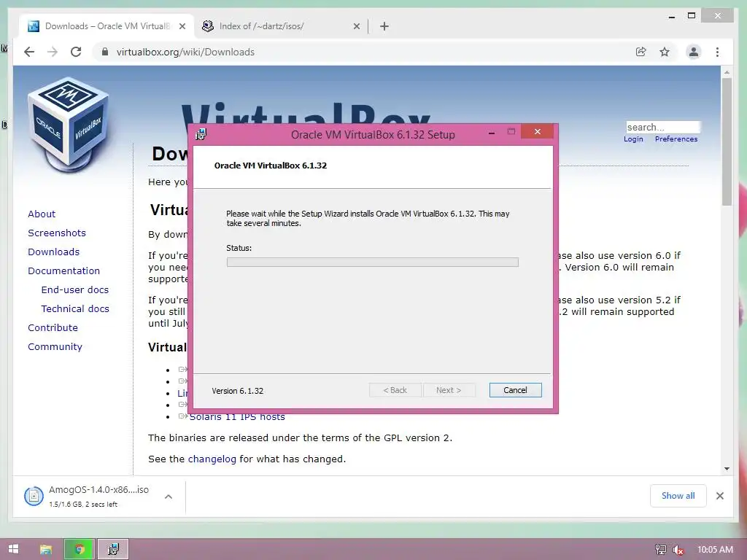
Task: Click the installer progress bar
Action: (373, 262)
